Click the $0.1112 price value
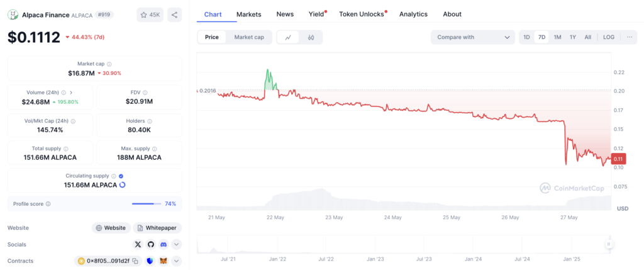644x270 pixels. pyautogui.click(x=34, y=37)
